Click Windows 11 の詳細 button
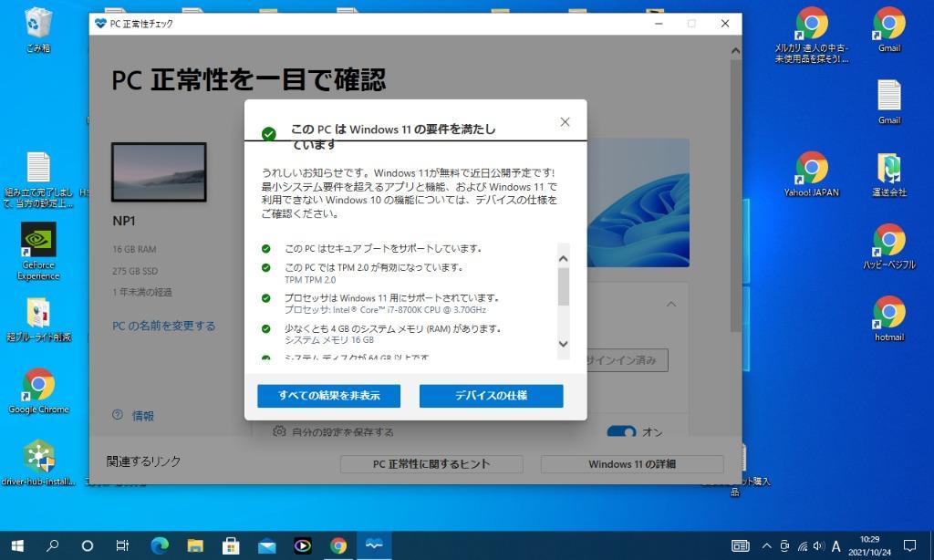Screen dimensions: 934x560 (x=632, y=464)
